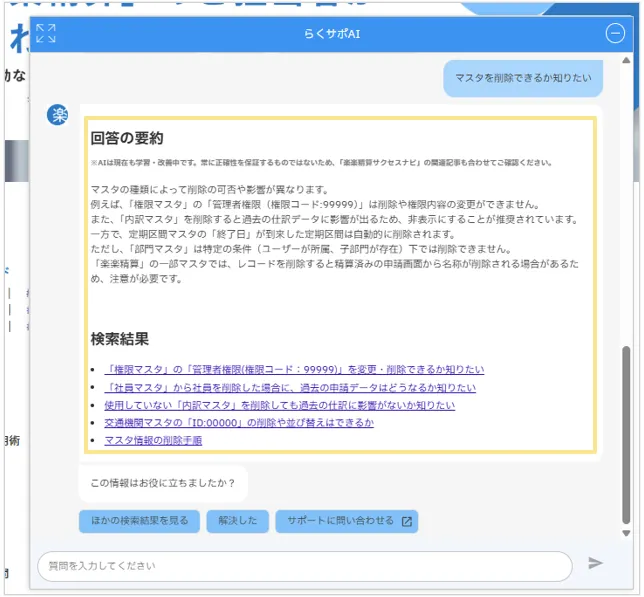This screenshot has height=597, width=644.
Task: Open the 権限マスタ 管理者権限 article link
Action: (293, 370)
